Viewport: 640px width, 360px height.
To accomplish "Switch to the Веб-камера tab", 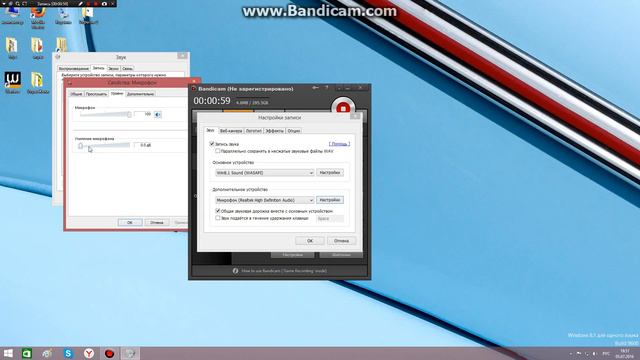I will 231,131.
